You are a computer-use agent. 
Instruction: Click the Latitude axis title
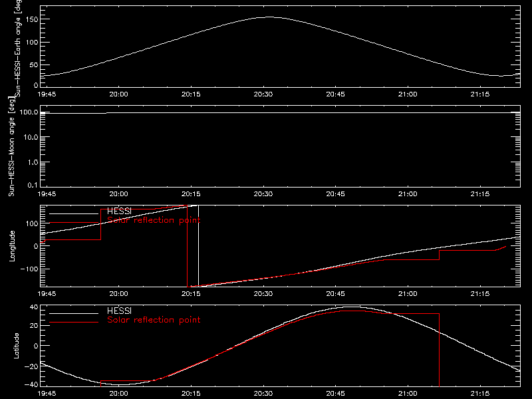(x=16, y=346)
